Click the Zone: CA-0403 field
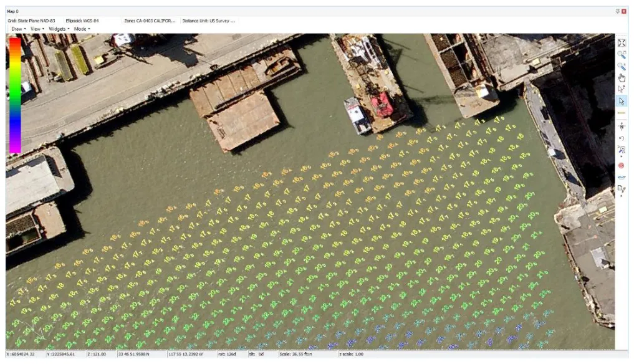The height and width of the screenshot is (364, 634). [x=150, y=21]
